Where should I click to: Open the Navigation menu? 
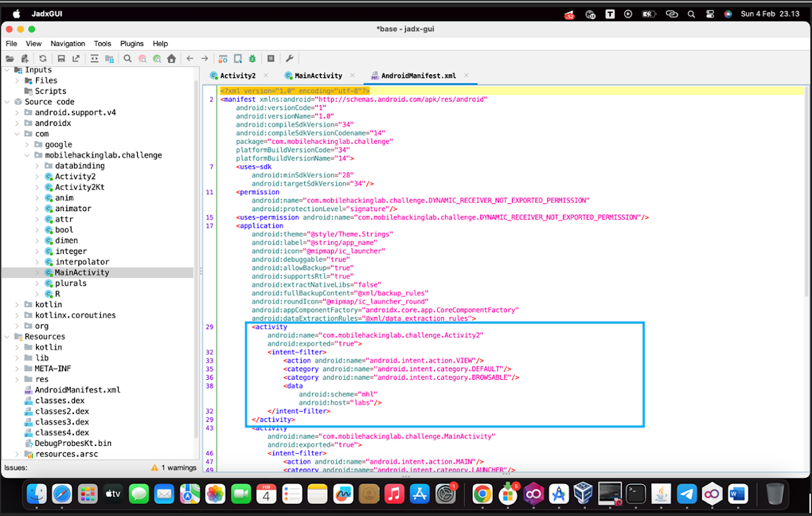(68, 44)
